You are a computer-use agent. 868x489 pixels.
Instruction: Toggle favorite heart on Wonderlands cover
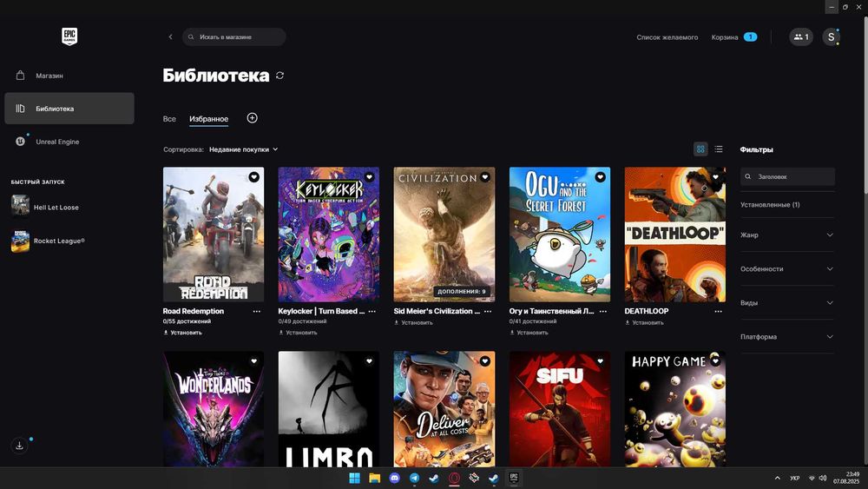click(253, 361)
